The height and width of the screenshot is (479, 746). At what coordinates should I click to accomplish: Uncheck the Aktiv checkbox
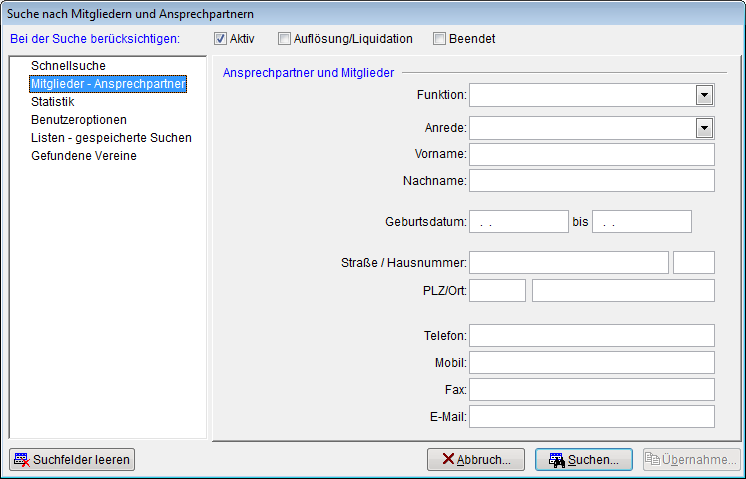coord(220,39)
